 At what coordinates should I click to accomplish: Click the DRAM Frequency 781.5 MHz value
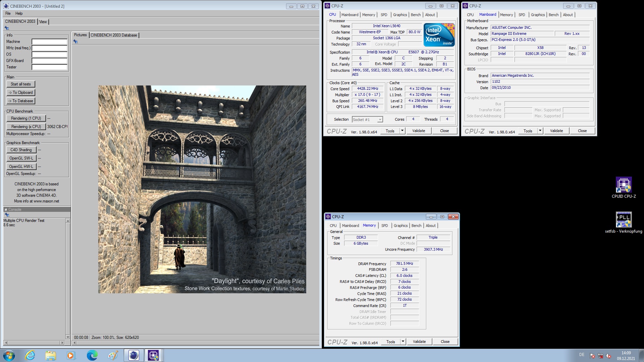pyautogui.click(x=405, y=263)
